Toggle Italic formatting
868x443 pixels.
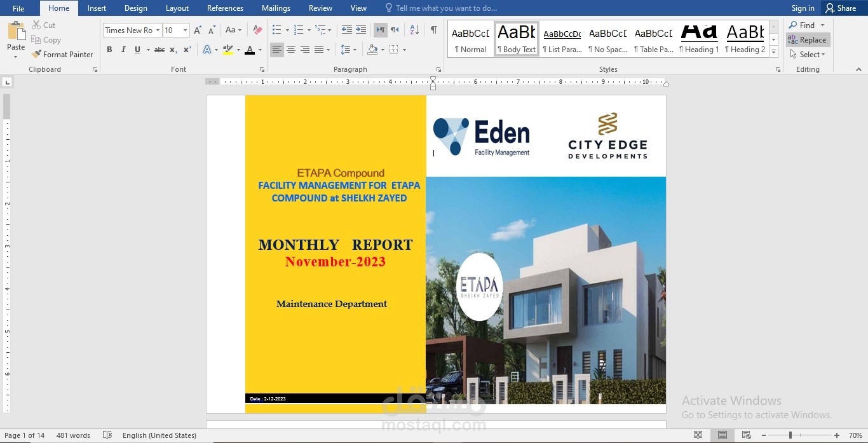[x=123, y=50]
